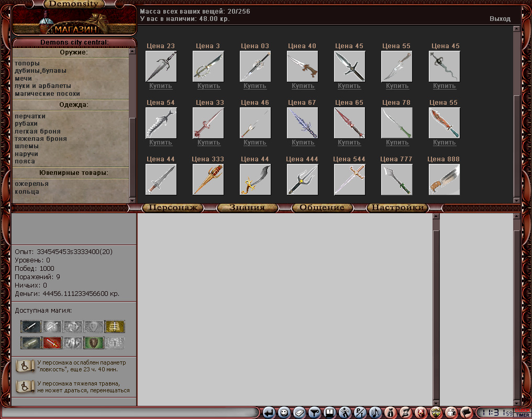The height and width of the screenshot is (419, 532).
Task: Click the P/L round icon
Action: [x=360, y=413]
